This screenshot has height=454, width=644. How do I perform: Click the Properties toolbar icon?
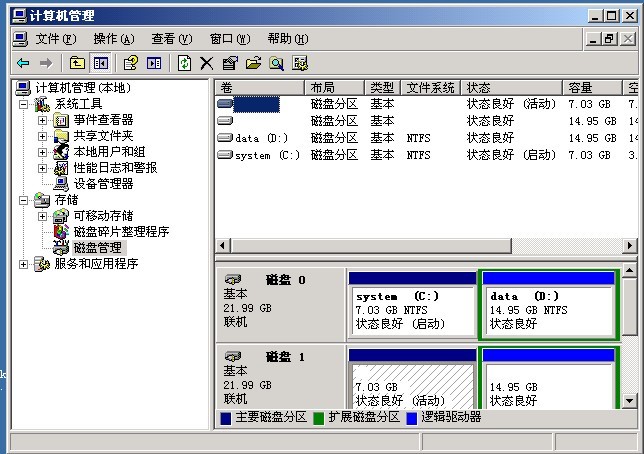(230, 63)
